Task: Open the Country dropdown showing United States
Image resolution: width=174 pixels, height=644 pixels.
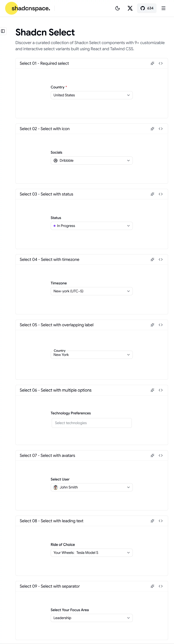Action: click(x=92, y=95)
